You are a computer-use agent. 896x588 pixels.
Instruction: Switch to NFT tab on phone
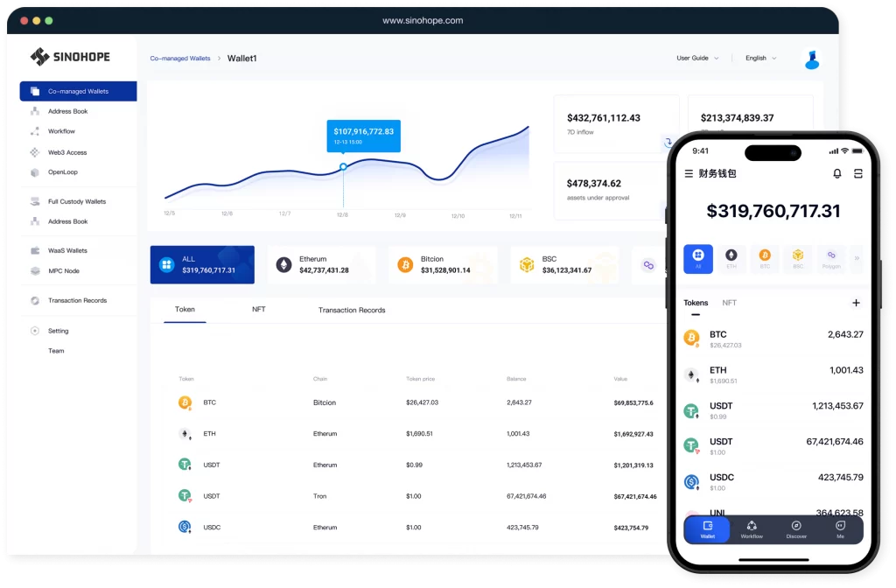pos(729,303)
